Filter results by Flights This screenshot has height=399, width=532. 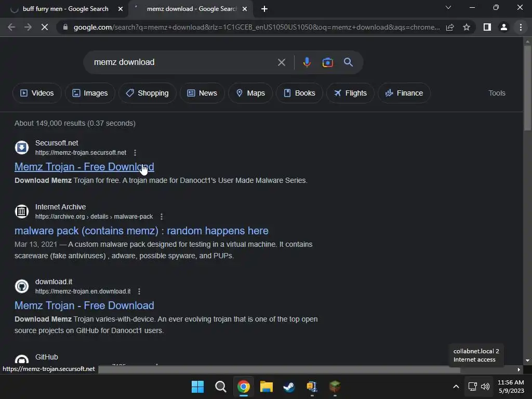[351, 93]
